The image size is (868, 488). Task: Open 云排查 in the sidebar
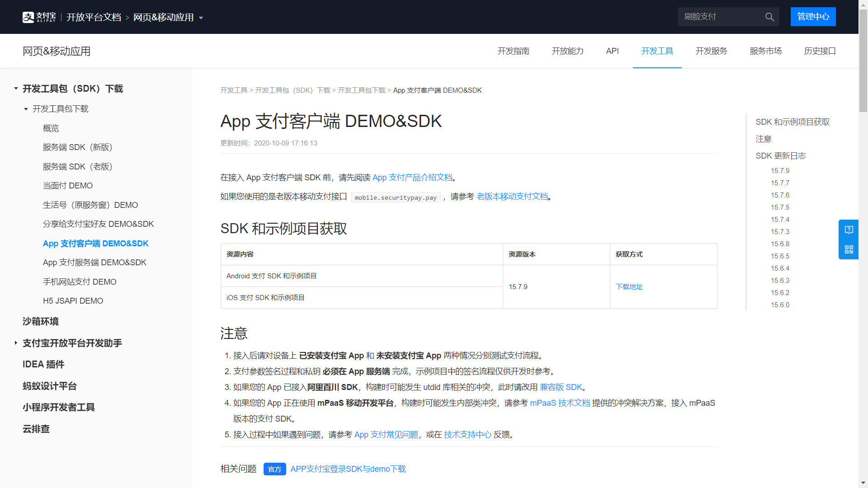click(x=36, y=429)
